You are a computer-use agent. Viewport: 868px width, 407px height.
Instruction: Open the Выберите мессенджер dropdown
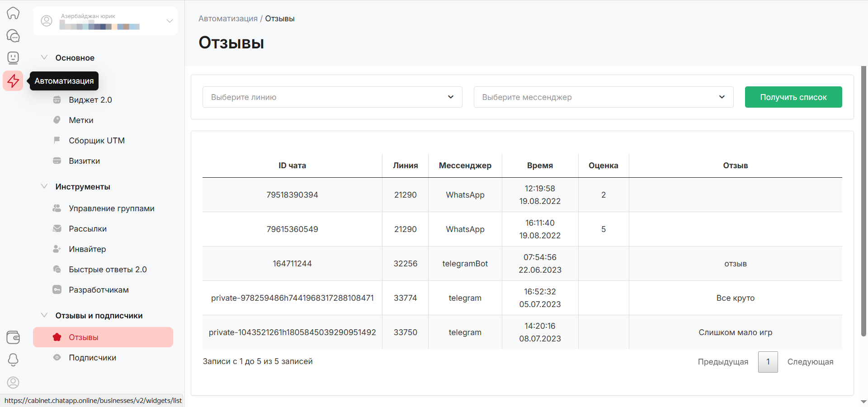pyautogui.click(x=603, y=97)
